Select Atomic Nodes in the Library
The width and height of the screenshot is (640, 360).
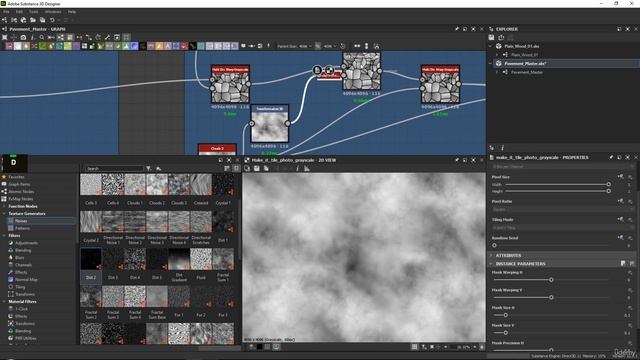tap(21, 191)
